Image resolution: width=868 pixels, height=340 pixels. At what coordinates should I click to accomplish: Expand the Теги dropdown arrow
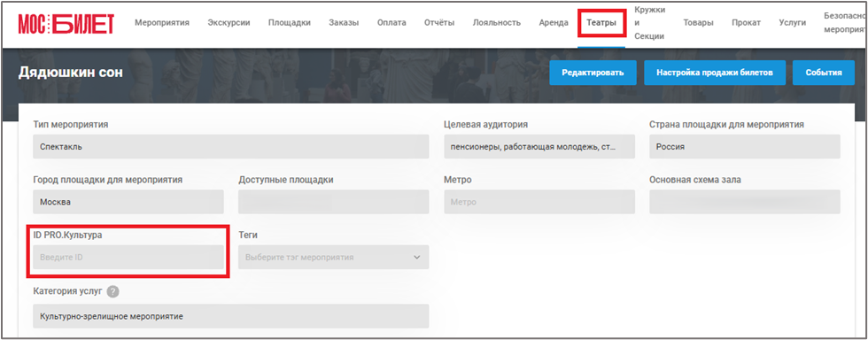[x=417, y=258]
